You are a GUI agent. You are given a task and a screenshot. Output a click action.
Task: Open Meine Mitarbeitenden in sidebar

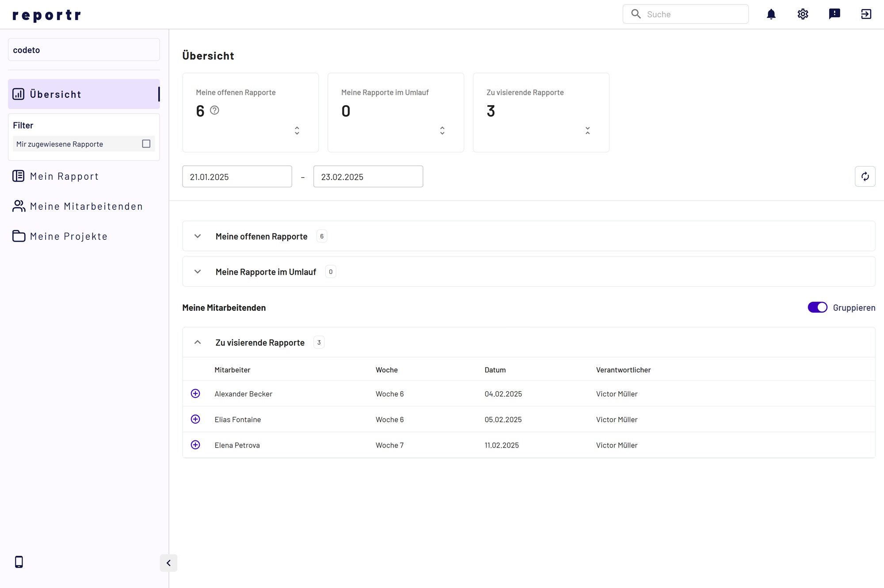coord(84,206)
